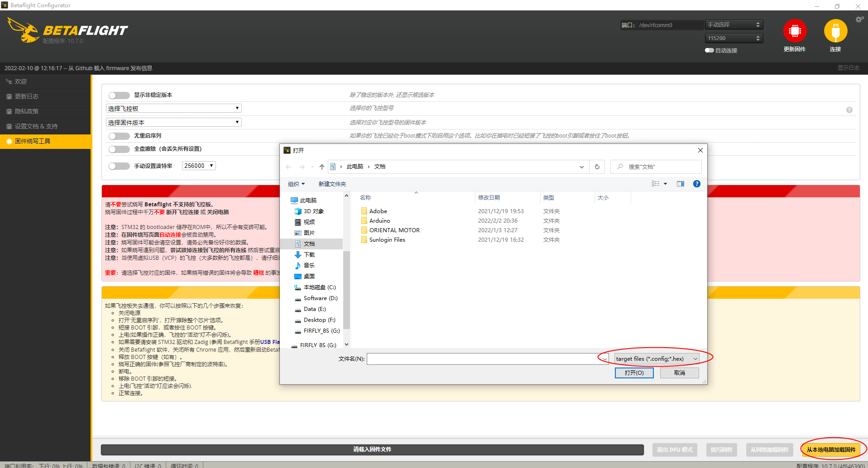Select Desktop (F:) drive
The height and width of the screenshot is (468, 868).
[319, 320]
